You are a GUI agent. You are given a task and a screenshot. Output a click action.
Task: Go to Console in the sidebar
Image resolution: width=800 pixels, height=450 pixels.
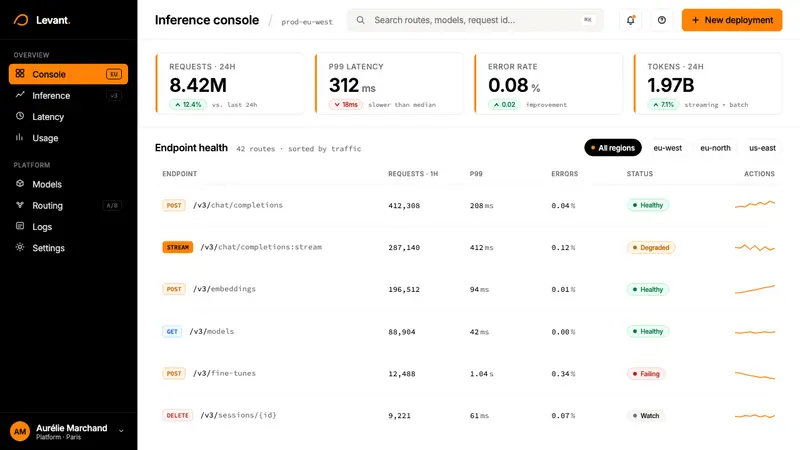tap(68, 74)
